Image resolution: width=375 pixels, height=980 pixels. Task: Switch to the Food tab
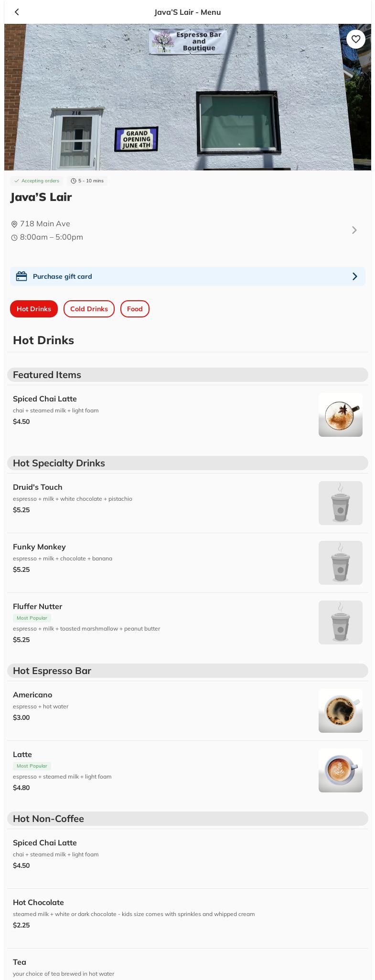pyautogui.click(x=135, y=309)
